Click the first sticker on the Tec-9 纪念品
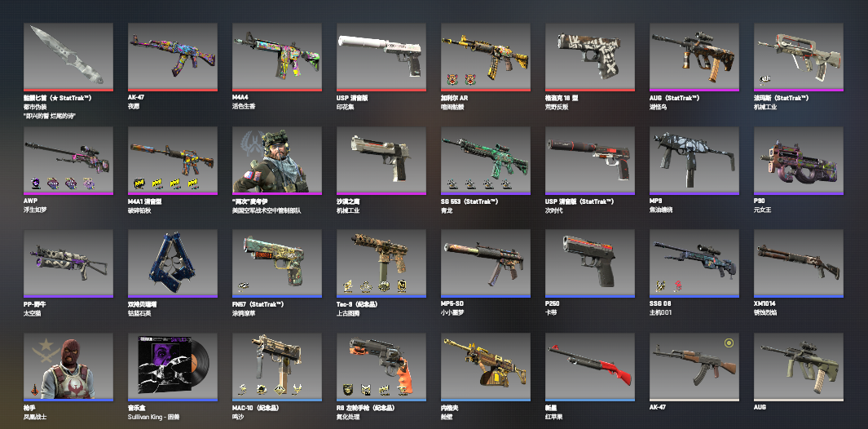The image size is (868, 429). point(348,286)
